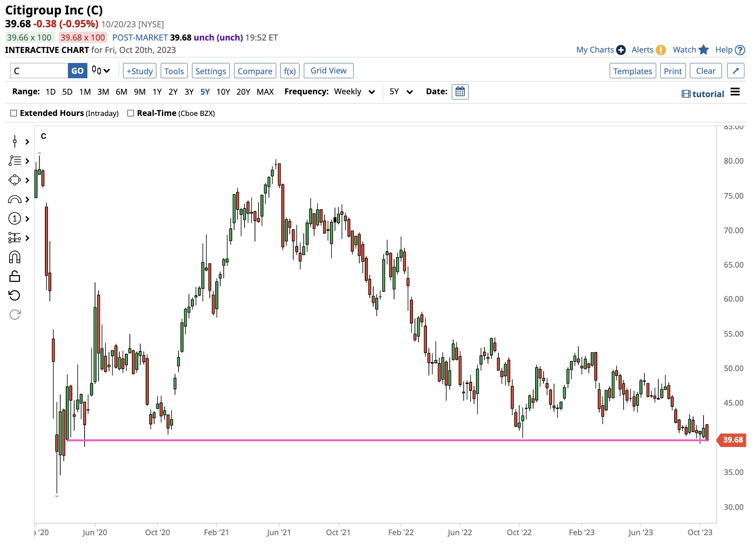
Task: Click the +Study button
Action: coord(139,71)
